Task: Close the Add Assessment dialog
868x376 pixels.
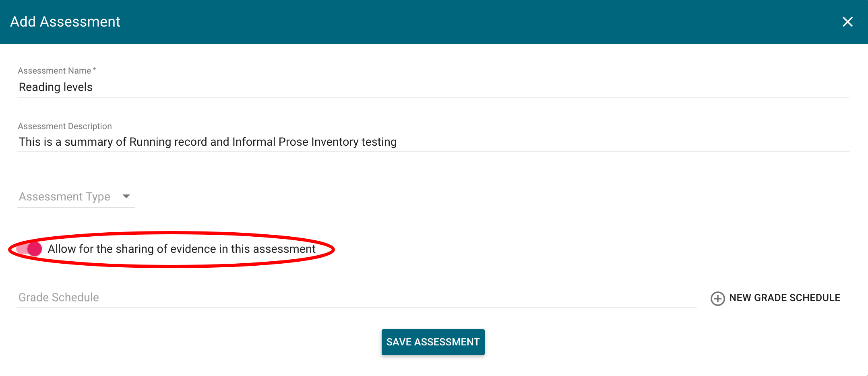Action: coord(847,22)
